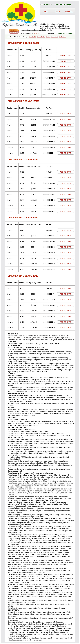Click the Mega Dosage product image

point(14,32)
